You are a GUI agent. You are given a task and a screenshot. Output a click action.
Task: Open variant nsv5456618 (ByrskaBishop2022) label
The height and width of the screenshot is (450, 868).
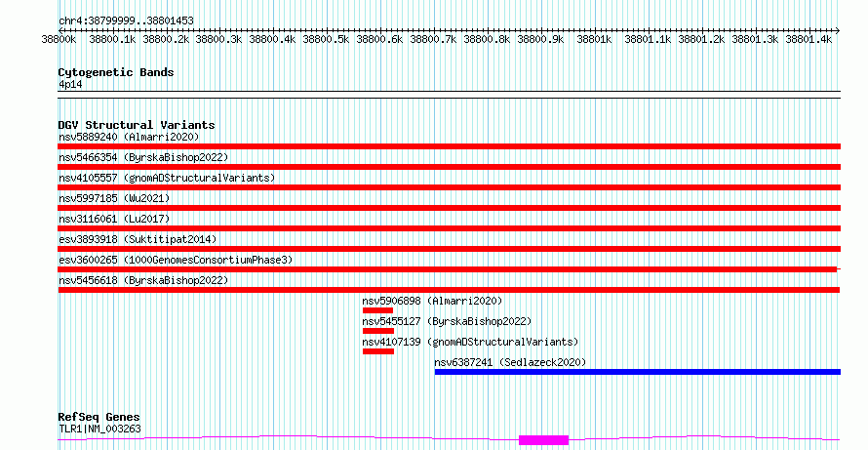coord(143,280)
